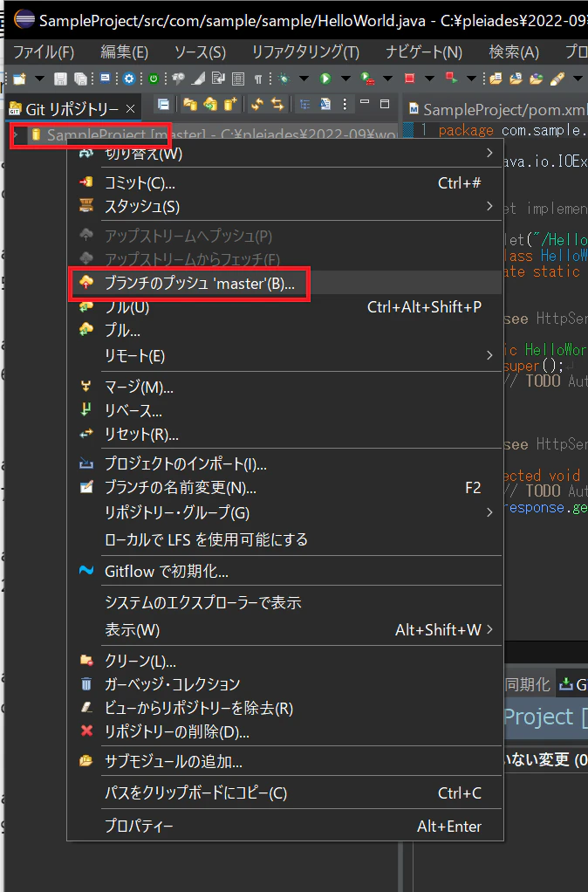Open dropdown arrow next to Debug icon
588x892 pixels.
coord(304,79)
